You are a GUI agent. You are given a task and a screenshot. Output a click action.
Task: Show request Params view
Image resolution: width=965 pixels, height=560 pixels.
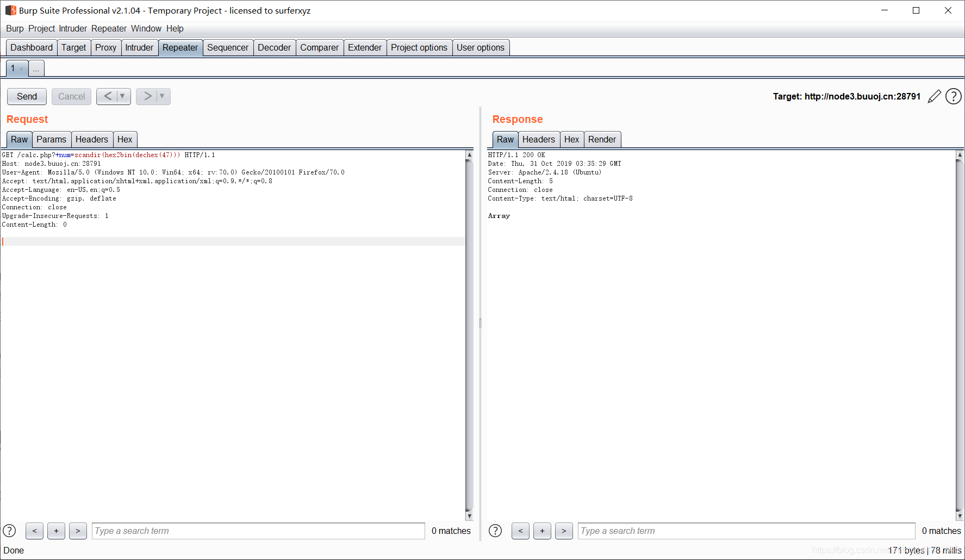(x=51, y=139)
